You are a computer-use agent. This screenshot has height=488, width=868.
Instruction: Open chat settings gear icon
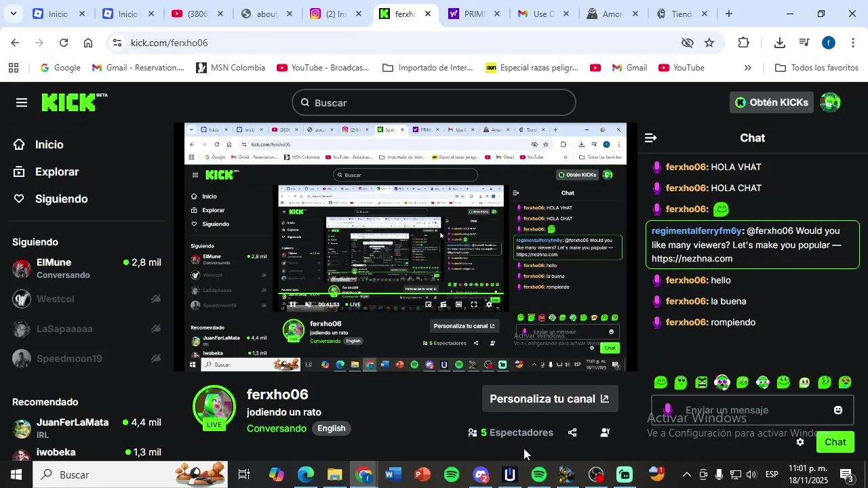point(800,442)
